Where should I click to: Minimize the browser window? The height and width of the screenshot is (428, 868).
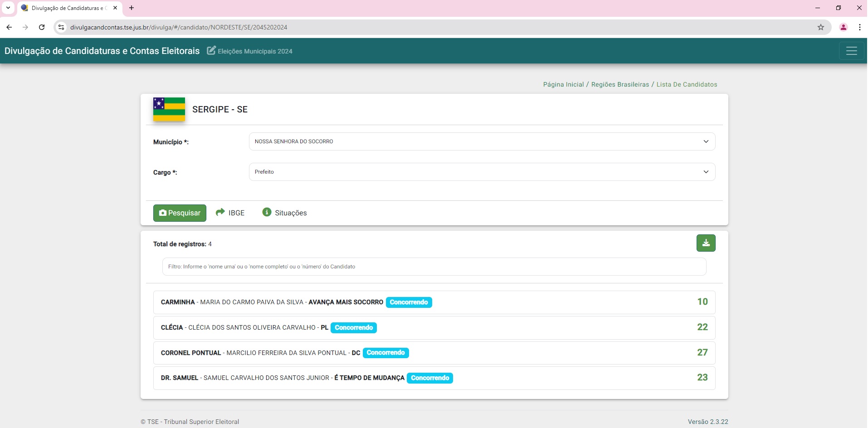tap(818, 8)
